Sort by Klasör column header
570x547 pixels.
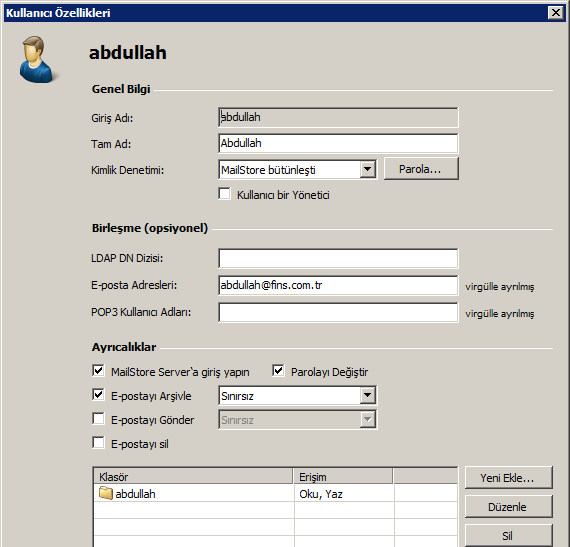[x=193, y=476]
